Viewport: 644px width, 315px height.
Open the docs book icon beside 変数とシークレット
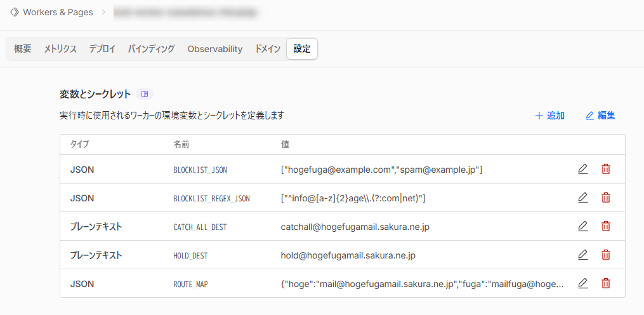[145, 94]
